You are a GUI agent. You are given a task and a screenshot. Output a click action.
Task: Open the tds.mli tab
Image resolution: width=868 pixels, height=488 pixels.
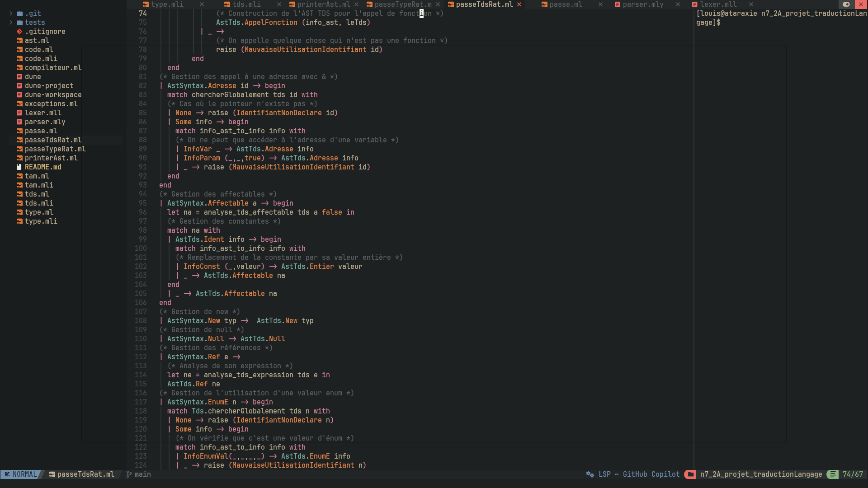[246, 5]
